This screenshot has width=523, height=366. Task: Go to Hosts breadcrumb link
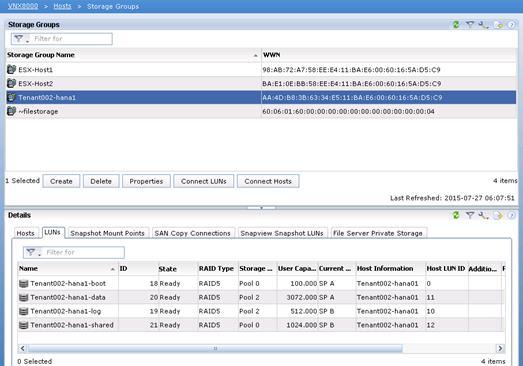click(x=62, y=6)
